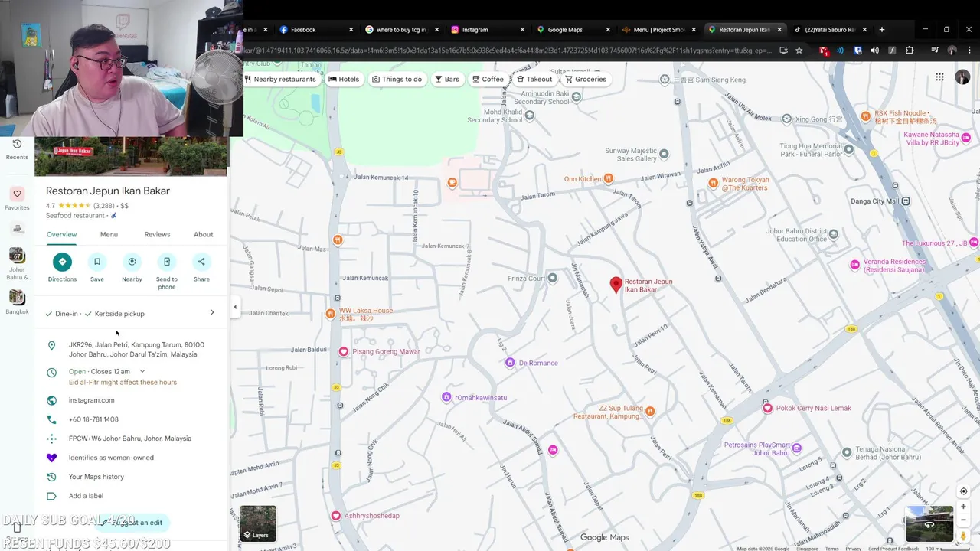Click Send Product Feedback link
This screenshot has width=980, height=551.
[893, 548]
